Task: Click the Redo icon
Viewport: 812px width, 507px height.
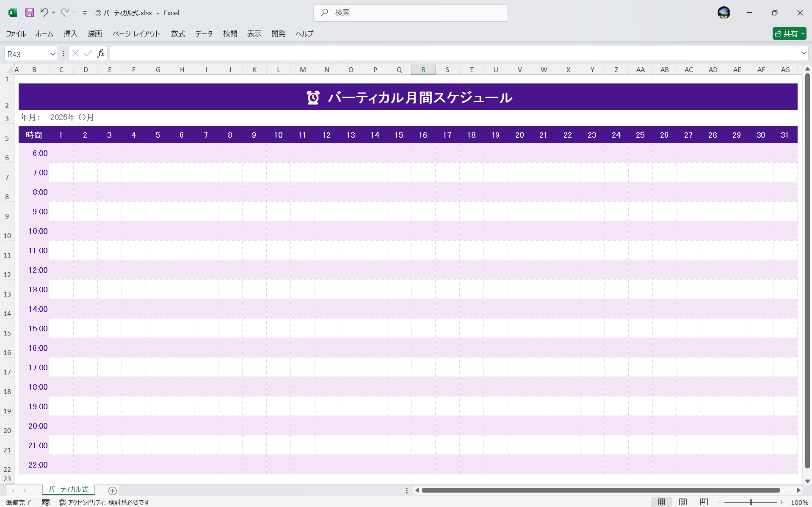Action: [x=64, y=13]
